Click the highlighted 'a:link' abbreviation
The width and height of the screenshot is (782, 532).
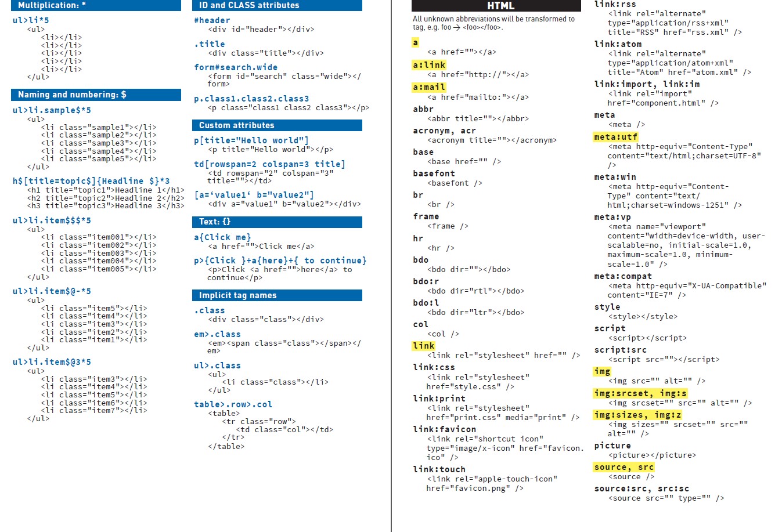pyautogui.click(x=429, y=65)
